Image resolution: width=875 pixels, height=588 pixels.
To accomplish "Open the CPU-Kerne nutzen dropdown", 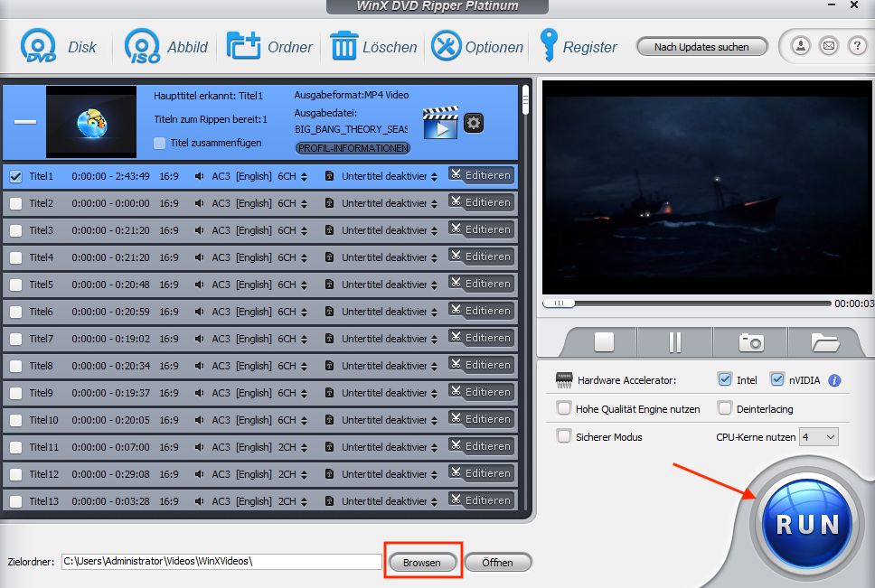I will [819, 437].
